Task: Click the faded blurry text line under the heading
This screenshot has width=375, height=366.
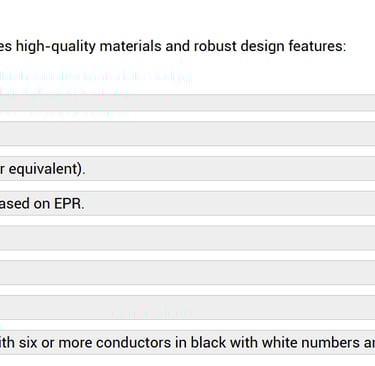Action: 96,77
